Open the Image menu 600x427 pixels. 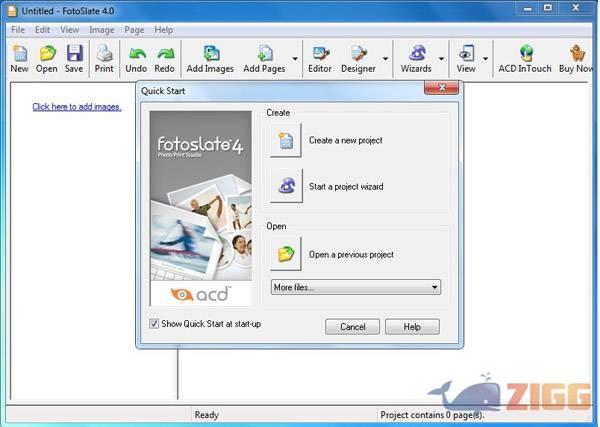[x=101, y=30]
